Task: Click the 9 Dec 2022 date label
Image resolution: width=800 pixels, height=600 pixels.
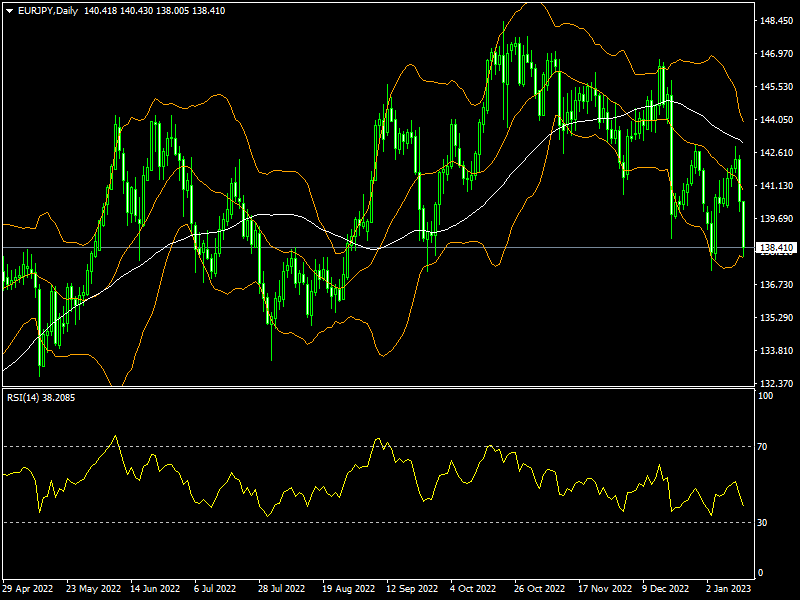Action: pyautogui.click(x=665, y=589)
